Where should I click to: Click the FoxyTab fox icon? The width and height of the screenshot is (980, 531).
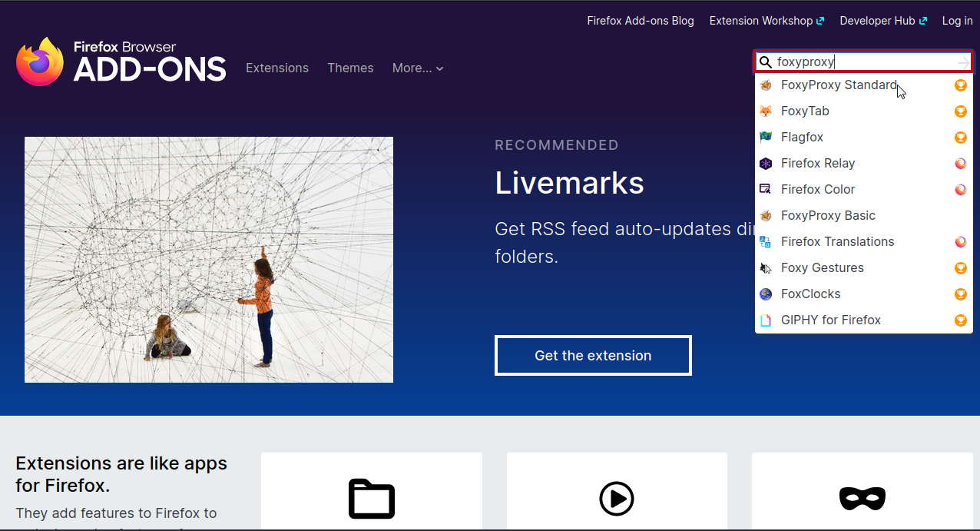tap(766, 111)
